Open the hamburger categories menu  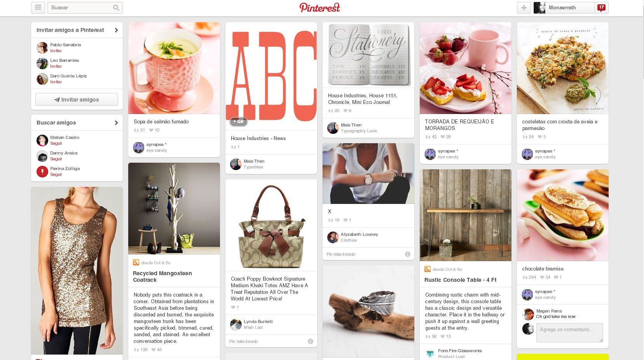38,8
